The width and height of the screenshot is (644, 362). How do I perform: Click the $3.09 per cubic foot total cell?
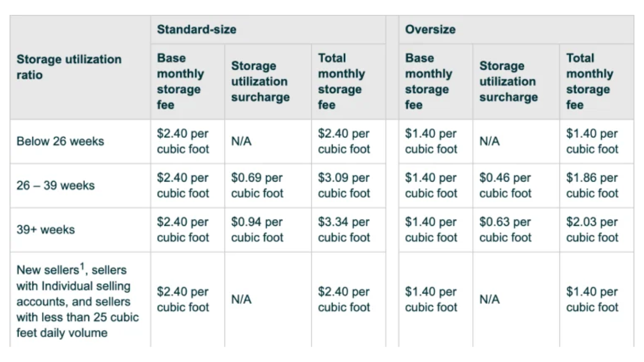pyautogui.click(x=344, y=186)
